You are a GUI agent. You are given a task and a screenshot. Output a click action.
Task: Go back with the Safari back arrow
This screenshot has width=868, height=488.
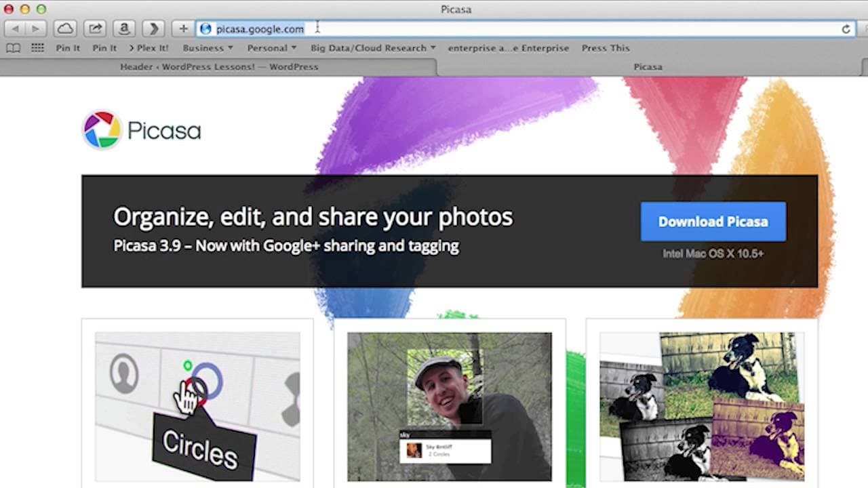15,28
